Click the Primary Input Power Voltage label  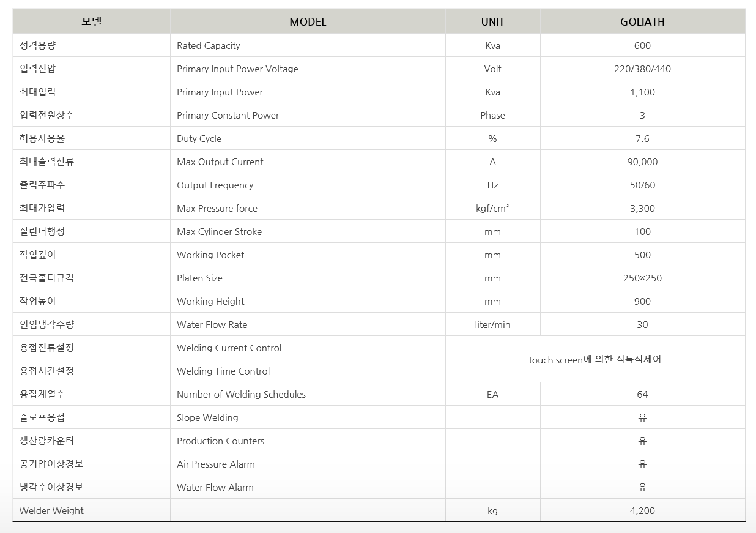pos(237,69)
